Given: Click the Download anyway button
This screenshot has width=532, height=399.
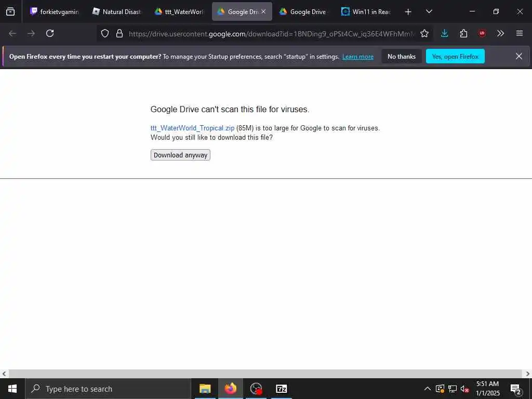Looking at the screenshot, I should click(x=180, y=155).
